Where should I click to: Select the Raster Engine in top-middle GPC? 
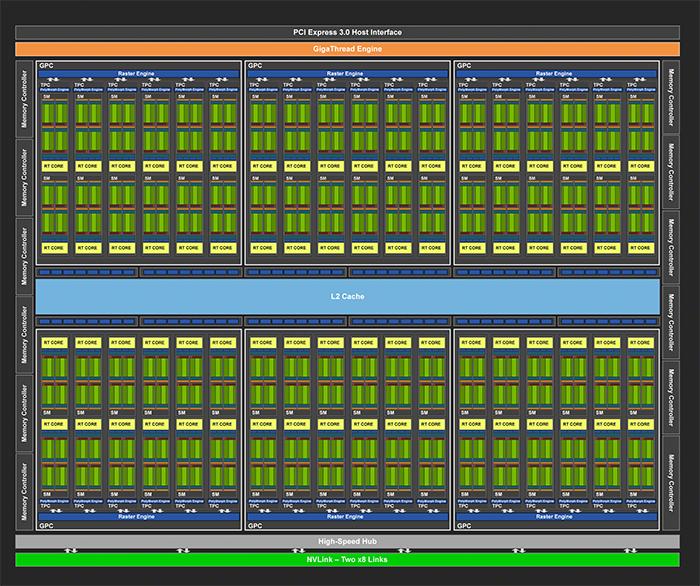347,75
